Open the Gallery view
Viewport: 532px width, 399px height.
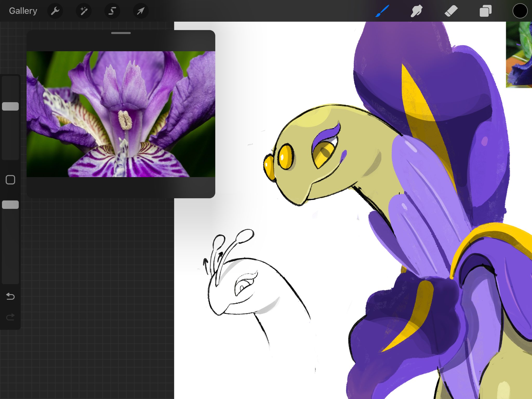(x=23, y=11)
